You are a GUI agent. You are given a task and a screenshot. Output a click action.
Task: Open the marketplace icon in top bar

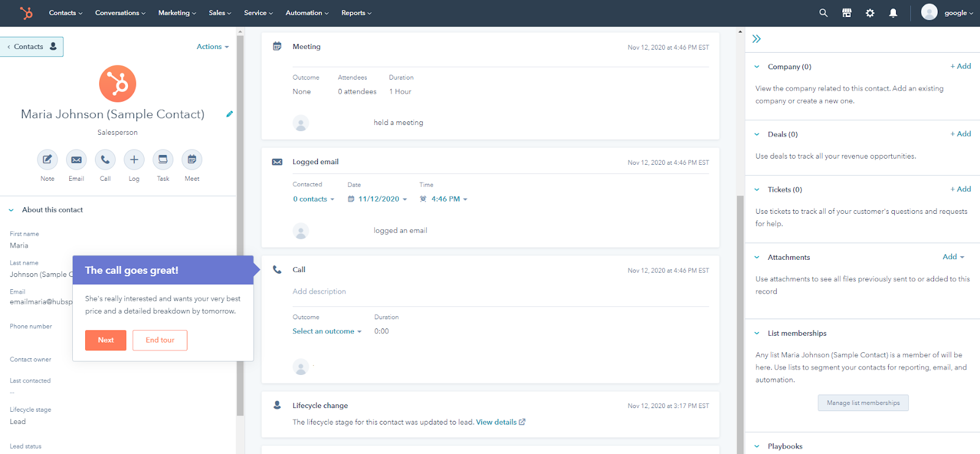[846, 13]
